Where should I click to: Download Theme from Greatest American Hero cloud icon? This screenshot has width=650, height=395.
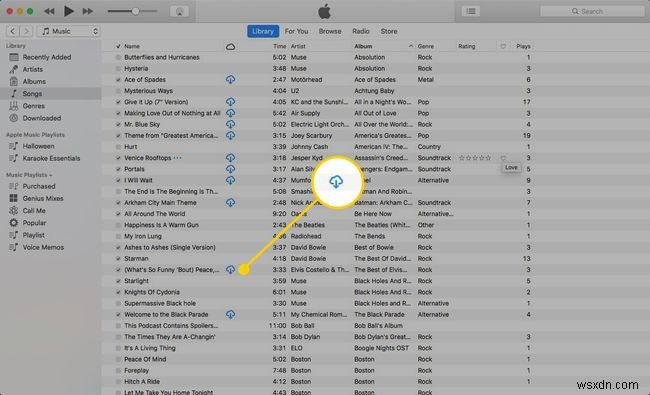tap(230, 135)
